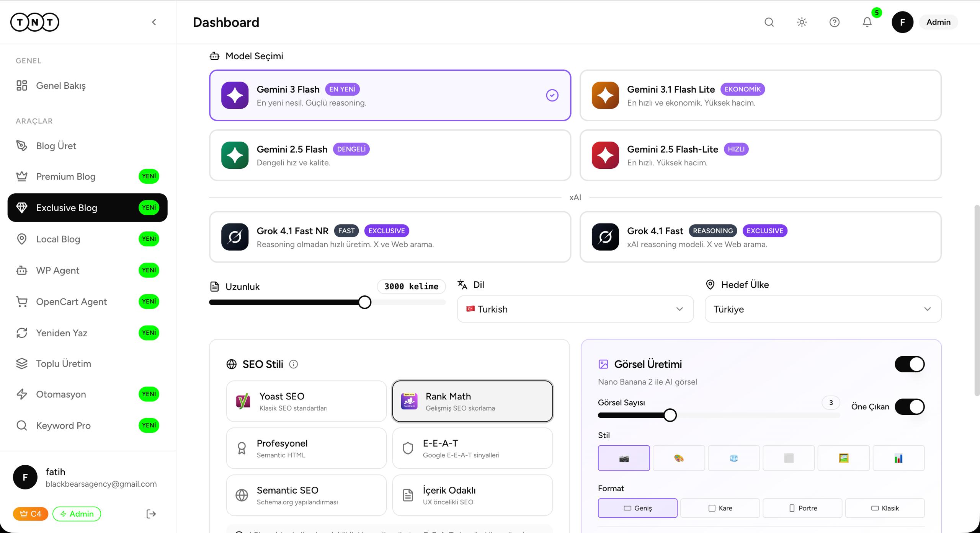
Task: Select the paint palette image style
Action: (679, 458)
